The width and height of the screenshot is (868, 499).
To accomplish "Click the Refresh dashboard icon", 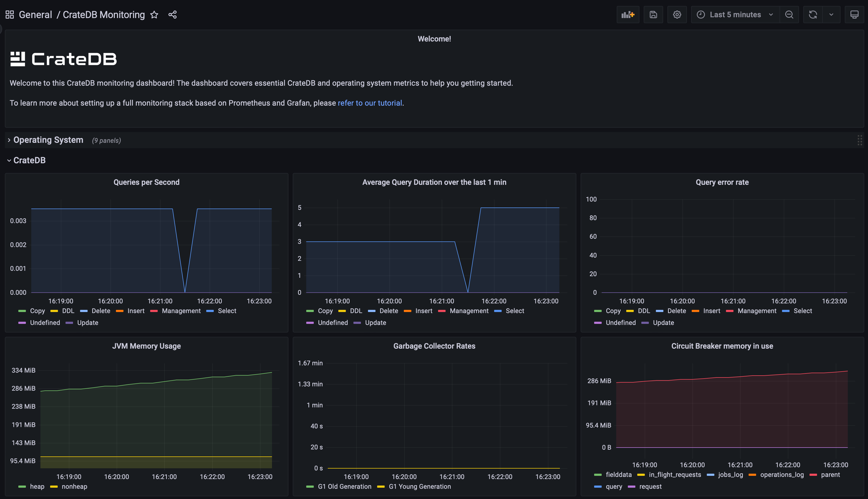I will 813,15.
